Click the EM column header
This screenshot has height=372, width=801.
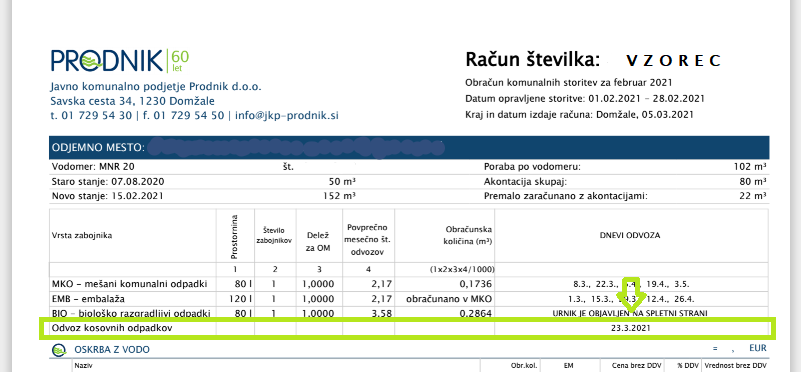pos(569,366)
